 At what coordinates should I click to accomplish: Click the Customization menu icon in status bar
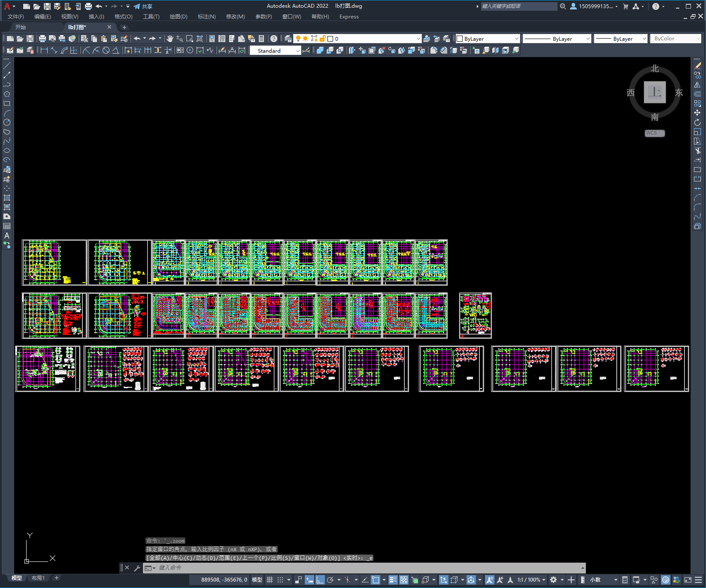click(698, 580)
